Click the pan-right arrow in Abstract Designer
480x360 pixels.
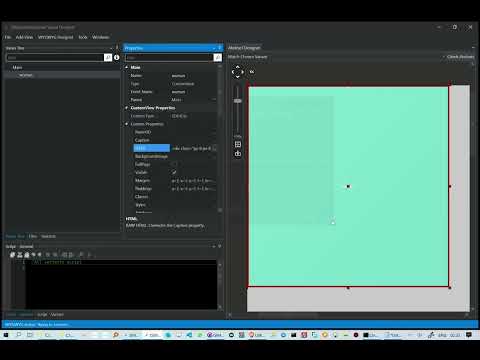pyautogui.click(x=243, y=72)
